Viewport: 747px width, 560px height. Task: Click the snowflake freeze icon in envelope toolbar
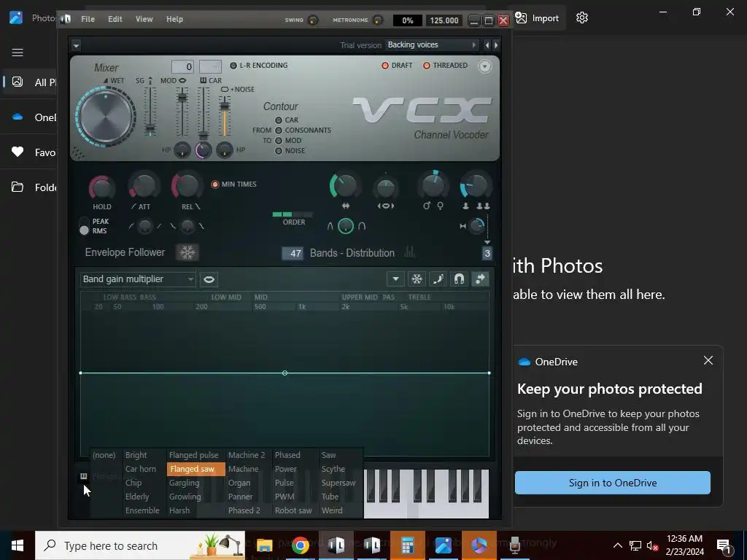pyautogui.click(x=417, y=279)
